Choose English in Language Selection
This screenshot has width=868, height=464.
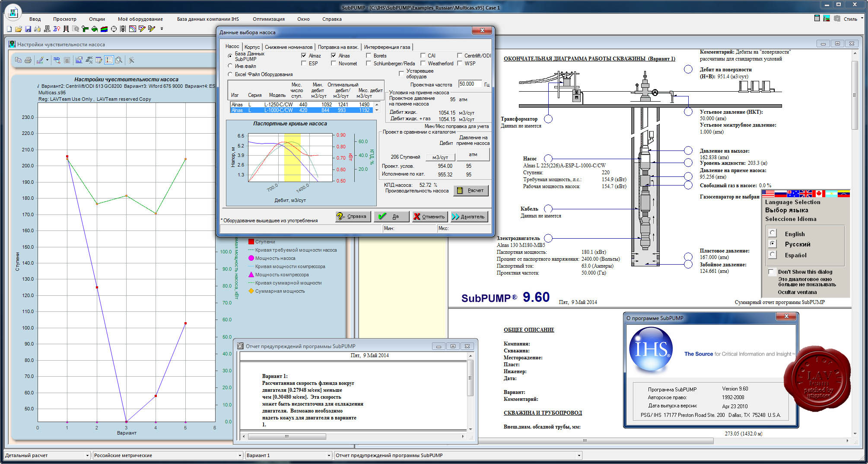773,233
